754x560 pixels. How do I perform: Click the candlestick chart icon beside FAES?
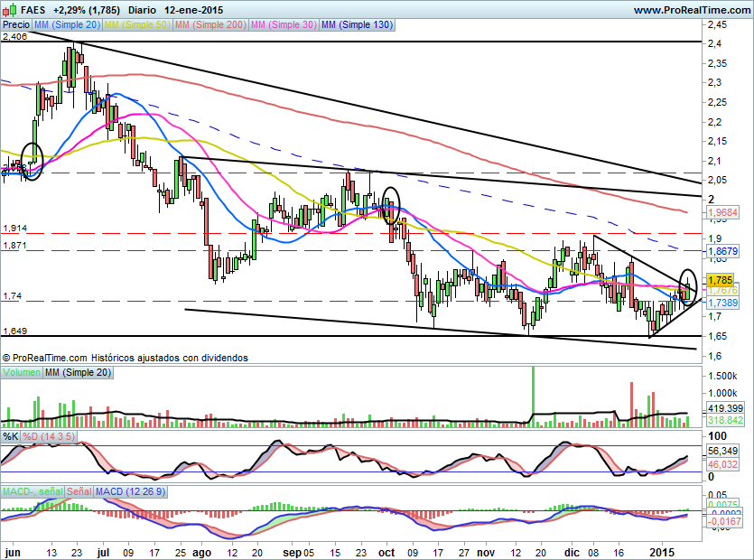tap(8, 10)
